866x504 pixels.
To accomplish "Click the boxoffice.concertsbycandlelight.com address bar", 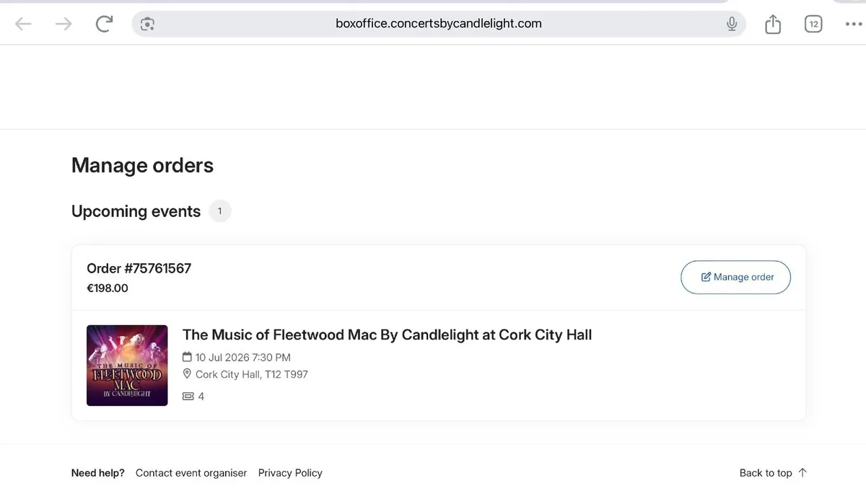I will pyautogui.click(x=439, y=24).
